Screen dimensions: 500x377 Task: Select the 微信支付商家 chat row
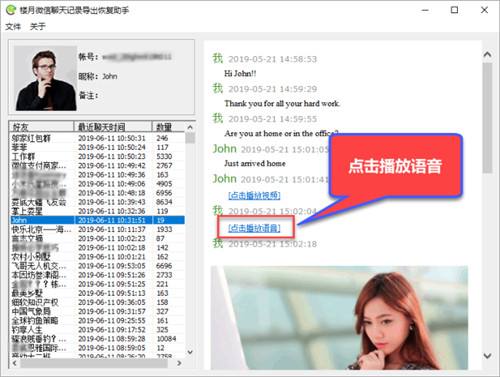click(97, 165)
